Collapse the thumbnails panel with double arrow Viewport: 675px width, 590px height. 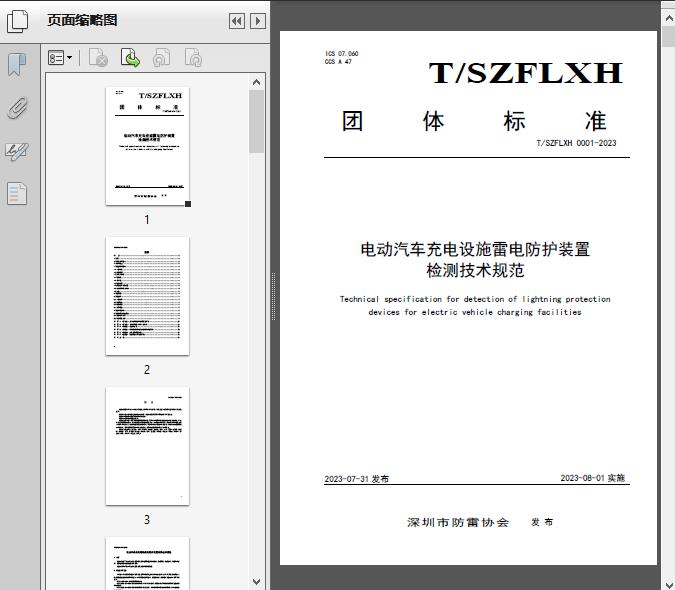(x=237, y=21)
